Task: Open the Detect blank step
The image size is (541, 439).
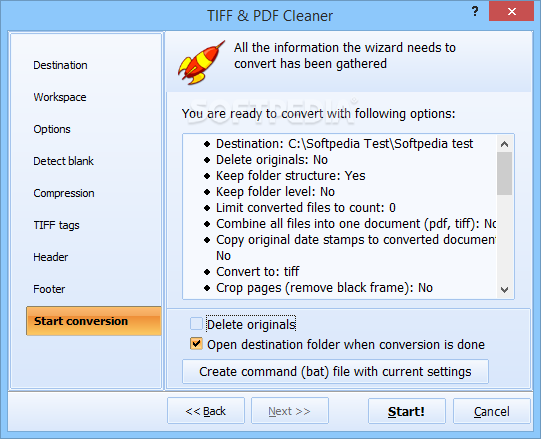Action: tap(63, 161)
